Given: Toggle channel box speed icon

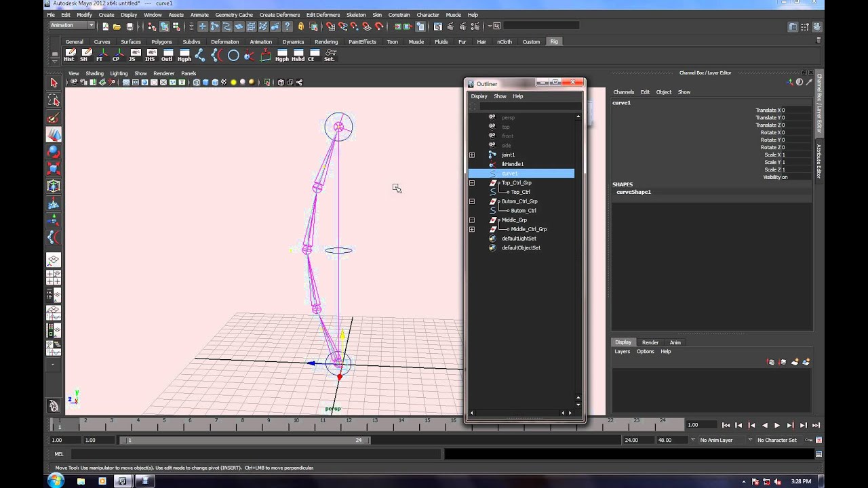Looking at the screenshot, I should click(x=800, y=83).
